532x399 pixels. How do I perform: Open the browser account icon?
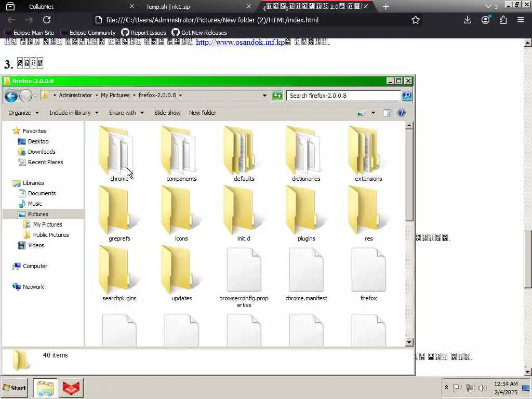pyautogui.click(x=486, y=20)
